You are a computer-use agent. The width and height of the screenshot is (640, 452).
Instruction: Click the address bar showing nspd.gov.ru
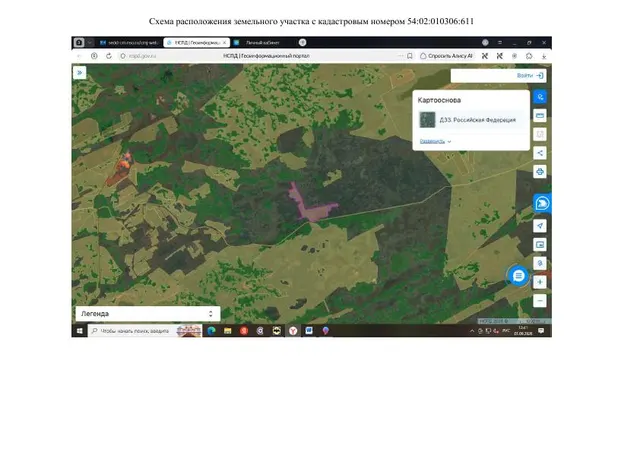tap(261, 56)
